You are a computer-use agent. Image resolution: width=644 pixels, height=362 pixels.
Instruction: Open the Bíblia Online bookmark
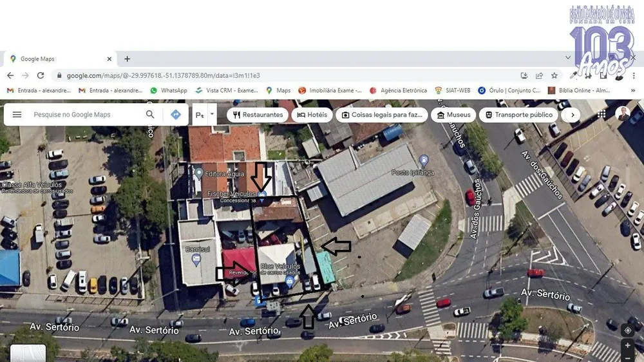579,90
